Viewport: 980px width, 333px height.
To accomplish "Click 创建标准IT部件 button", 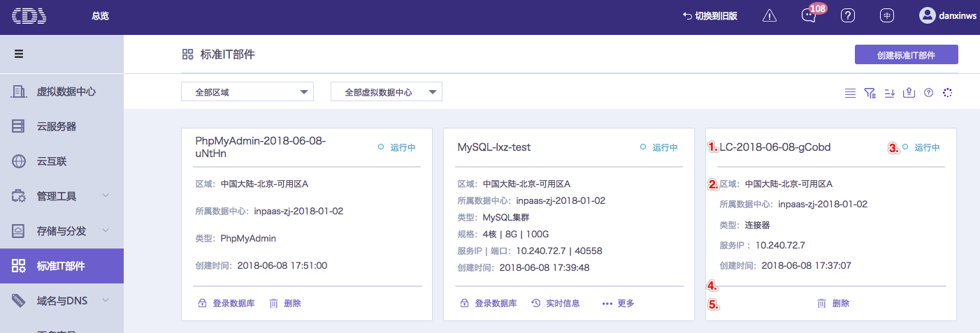I will click(x=906, y=54).
